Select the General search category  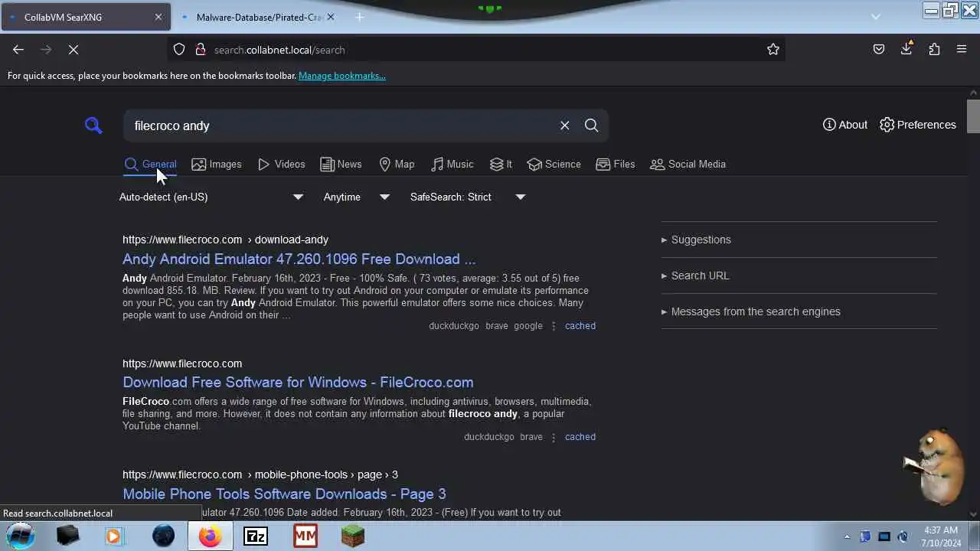(151, 164)
